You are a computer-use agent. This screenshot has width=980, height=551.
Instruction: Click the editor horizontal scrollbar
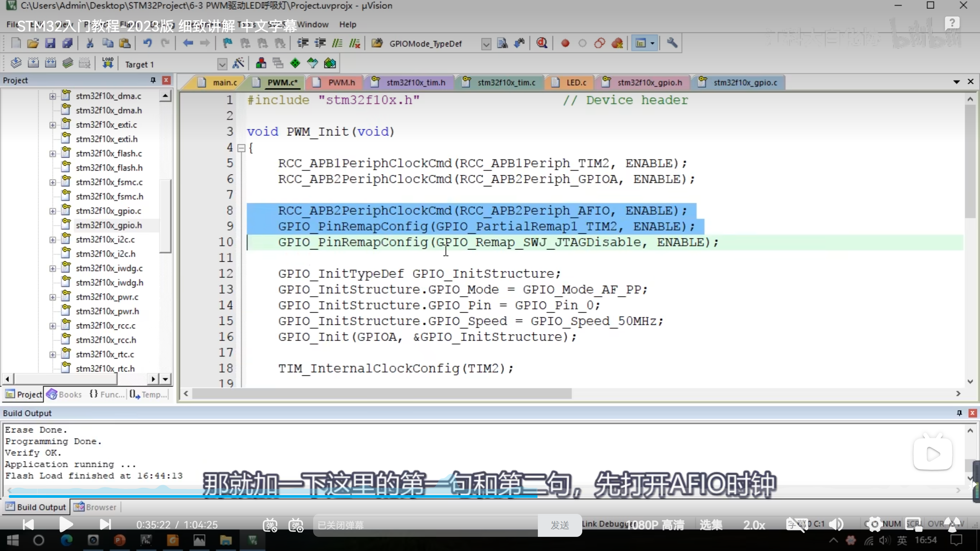(381, 393)
